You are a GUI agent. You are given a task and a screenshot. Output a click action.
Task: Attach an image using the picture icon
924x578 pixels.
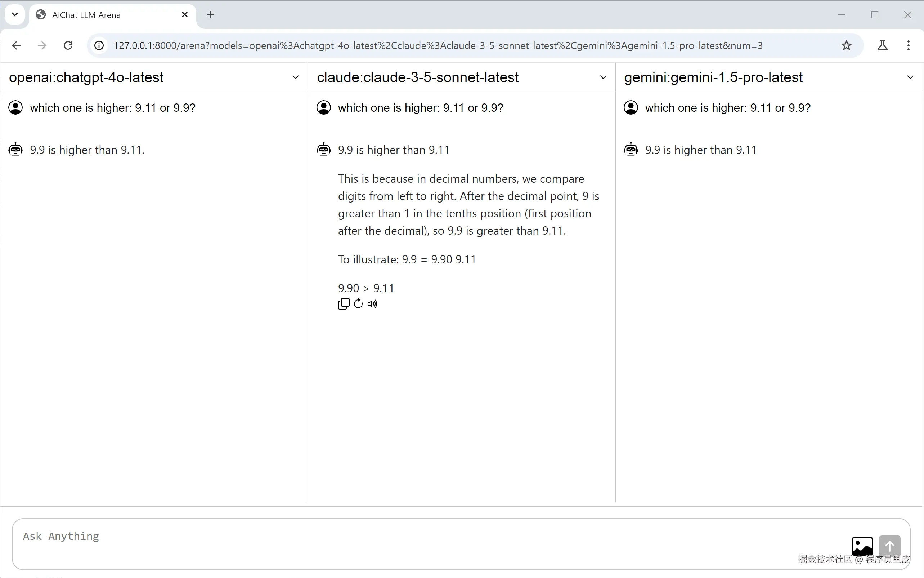[862, 545]
